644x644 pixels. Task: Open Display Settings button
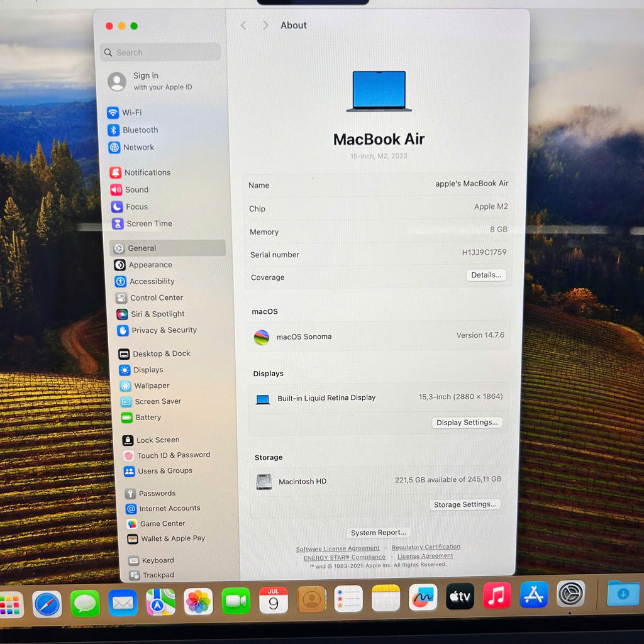point(467,423)
